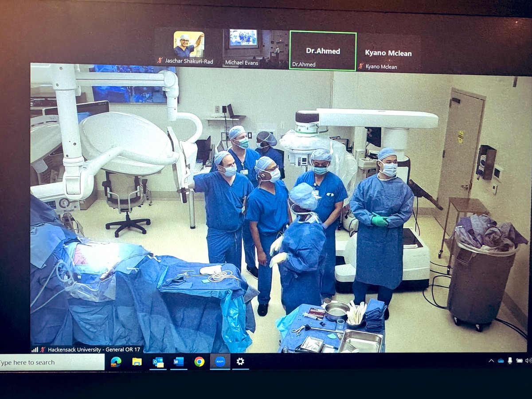
Task: Unmute Kyano Mclean via the mic indicator
Action: (360, 67)
